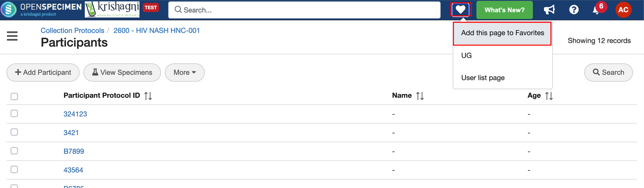This screenshot has height=188, width=644.
Task: Open the UG favorite entry
Action: 466,55
